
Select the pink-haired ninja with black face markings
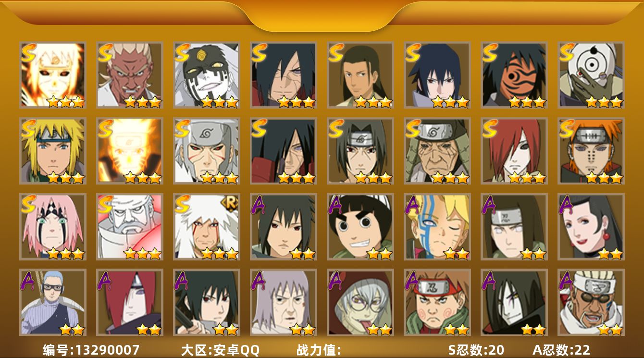pyautogui.click(x=53, y=227)
